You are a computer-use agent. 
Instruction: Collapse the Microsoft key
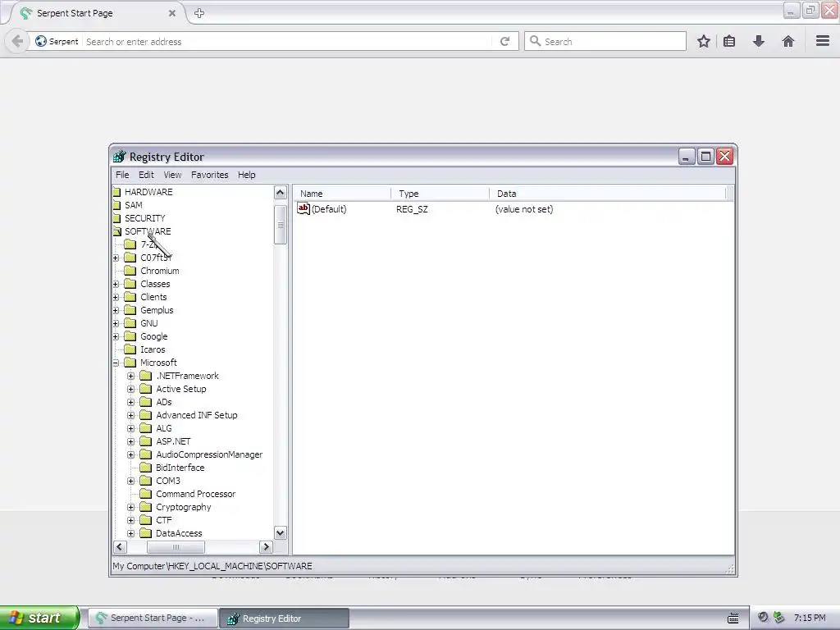116,363
